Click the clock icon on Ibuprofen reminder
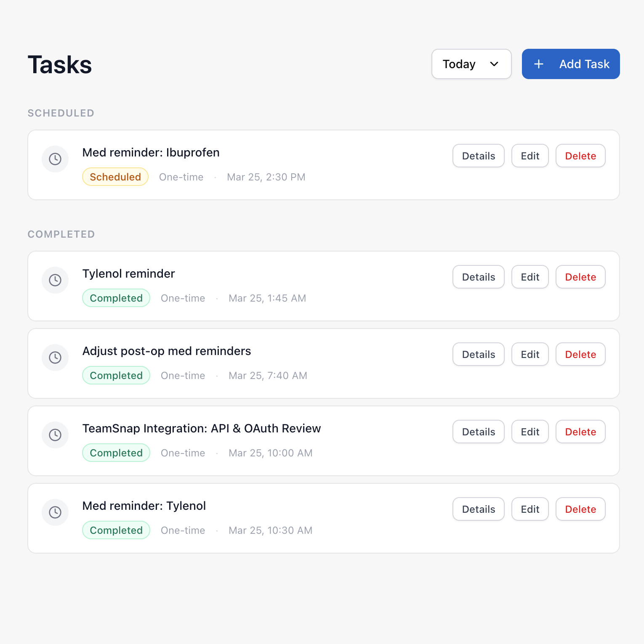 [55, 159]
